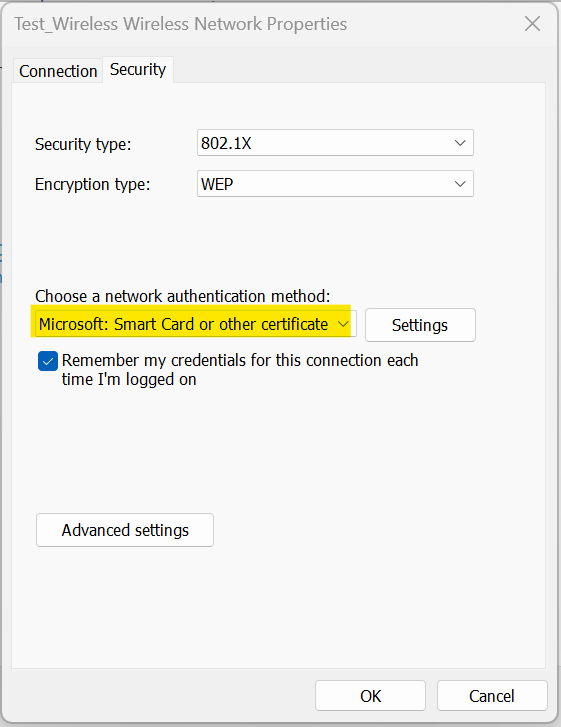
Task: Click the Security type chevron arrow
Action: coord(460,143)
